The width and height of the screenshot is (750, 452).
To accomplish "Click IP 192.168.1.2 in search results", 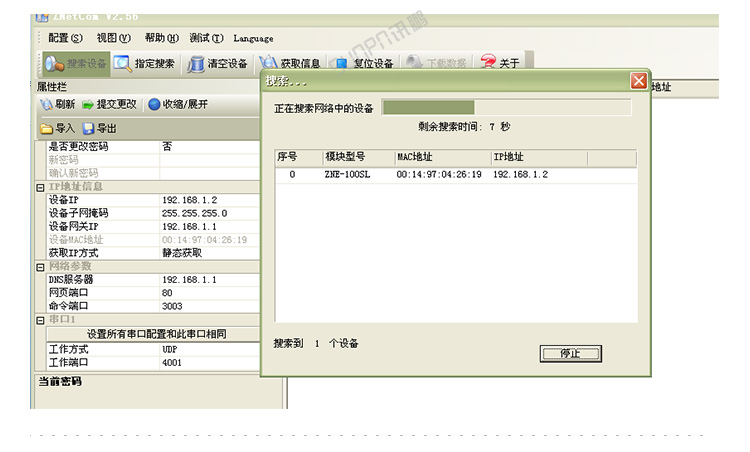I will coord(520,175).
